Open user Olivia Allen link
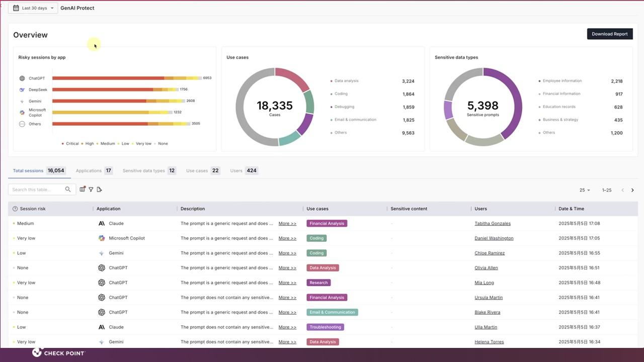644x362 pixels. pos(486,268)
